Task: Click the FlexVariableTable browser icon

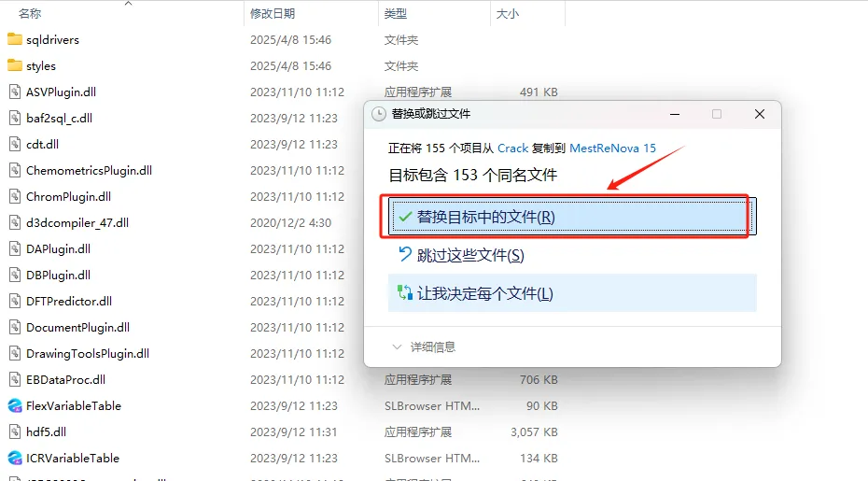Action: point(15,406)
